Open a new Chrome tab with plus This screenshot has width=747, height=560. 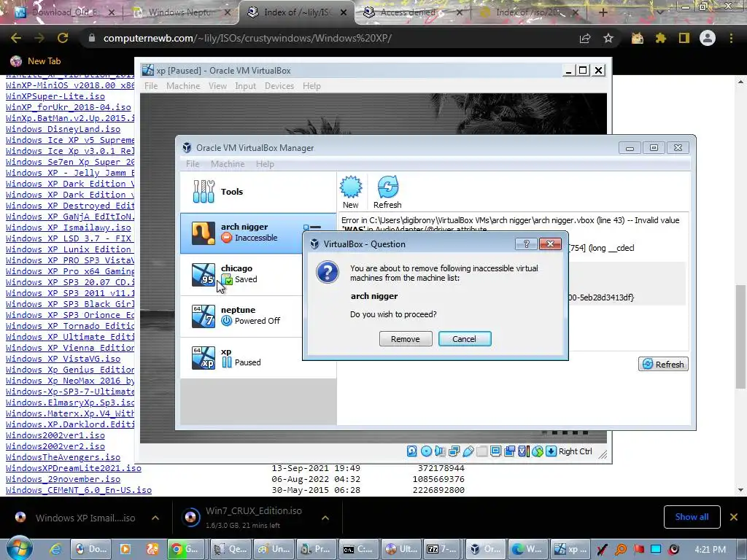coord(603,12)
